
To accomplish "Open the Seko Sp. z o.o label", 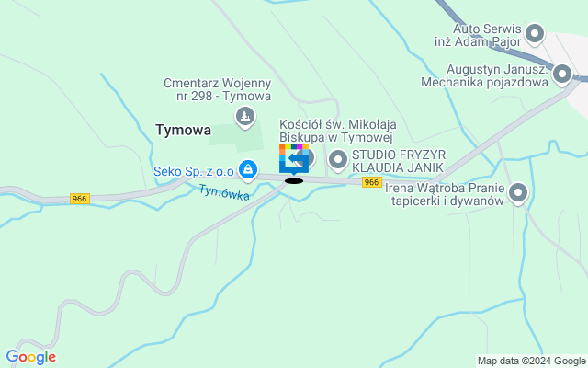I will (194, 172).
